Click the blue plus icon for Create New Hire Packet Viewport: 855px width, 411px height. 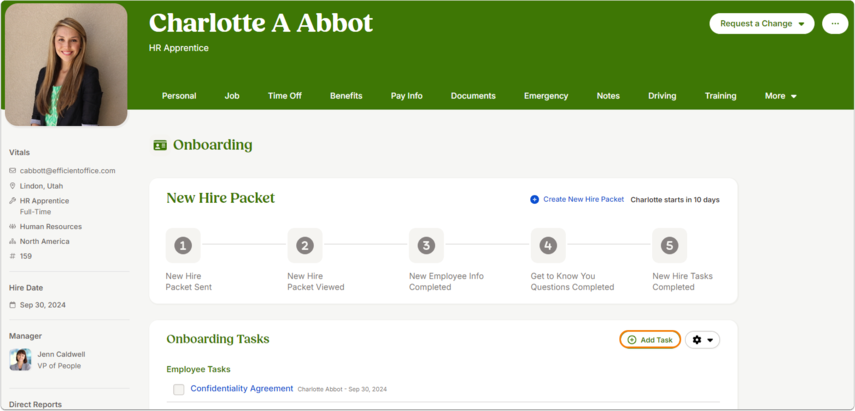tap(534, 200)
